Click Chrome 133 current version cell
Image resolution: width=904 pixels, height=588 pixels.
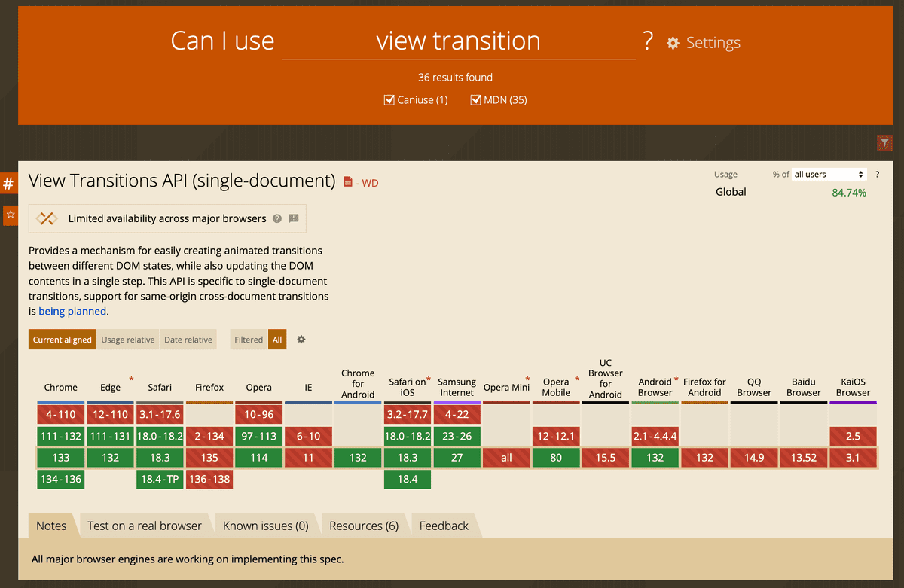pos(61,458)
